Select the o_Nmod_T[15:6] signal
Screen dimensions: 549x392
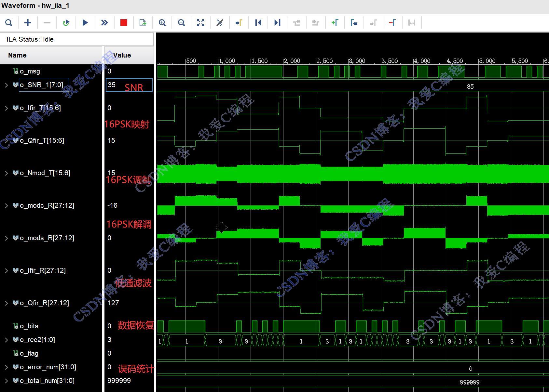coord(45,173)
